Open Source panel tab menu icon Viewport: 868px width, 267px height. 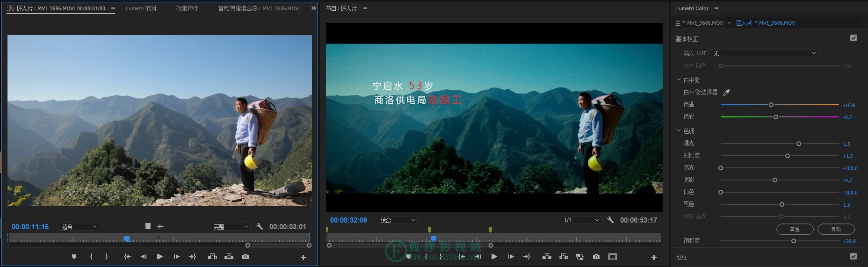(x=113, y=8)
